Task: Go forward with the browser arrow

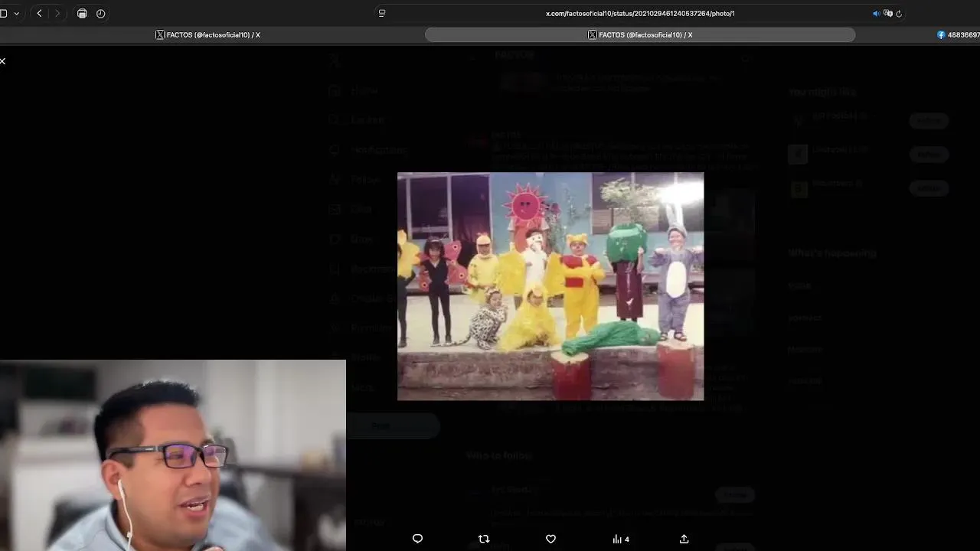Action: coord(57,13)
